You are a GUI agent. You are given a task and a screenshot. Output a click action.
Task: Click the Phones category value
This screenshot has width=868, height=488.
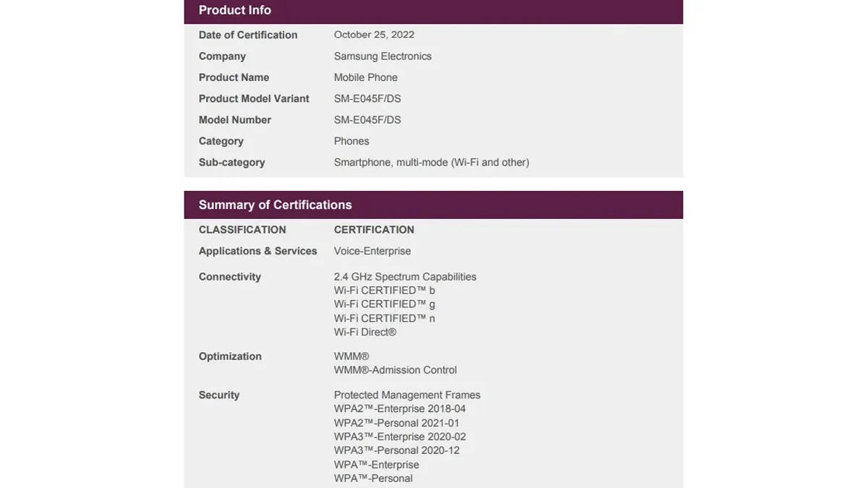point(352,141)
